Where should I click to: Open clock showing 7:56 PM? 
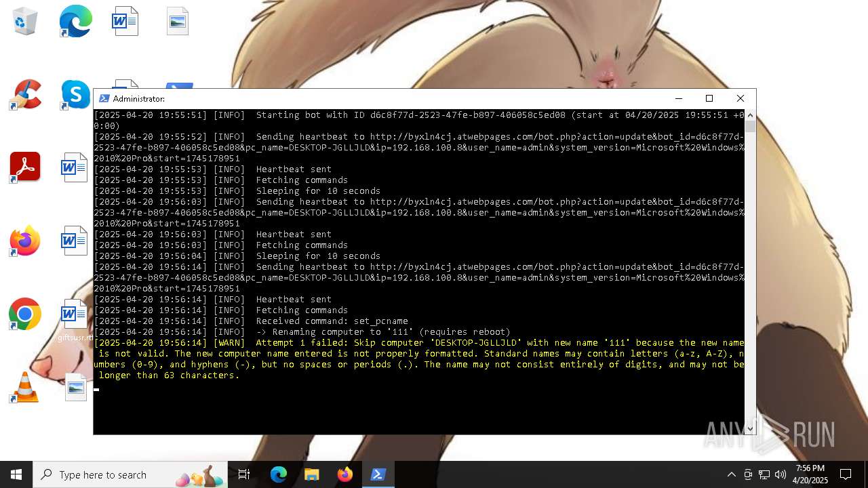pyautogui.click(x=810, y=474)
